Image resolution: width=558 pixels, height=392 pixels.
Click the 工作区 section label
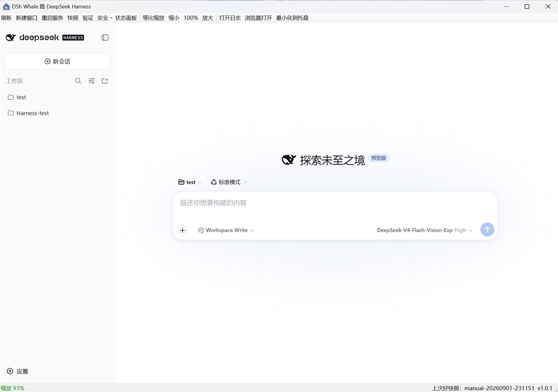(14, 81)
